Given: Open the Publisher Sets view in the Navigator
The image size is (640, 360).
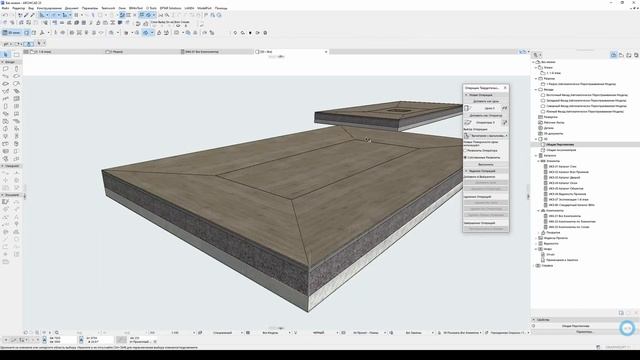Looking at the screenshot, I should [x=636, y=55].
